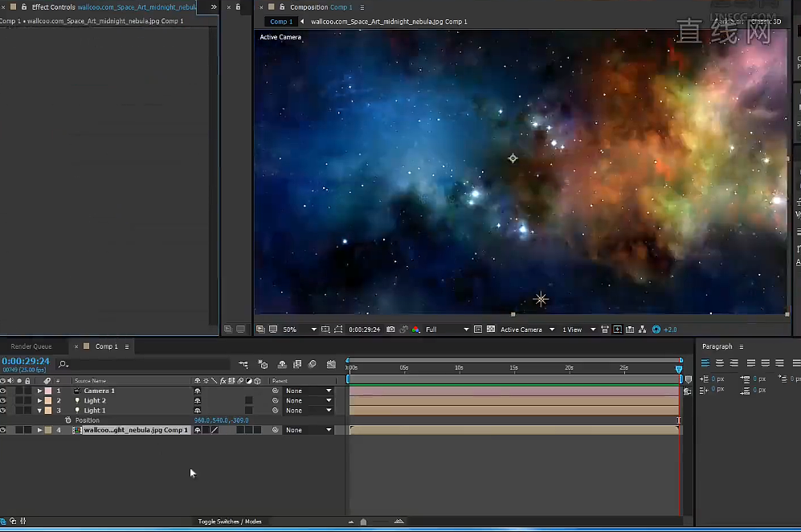Viewport: 801px width, 532px height.
Task: Expand the Light 2 layer properties
Action: click(x=39, y=401)
